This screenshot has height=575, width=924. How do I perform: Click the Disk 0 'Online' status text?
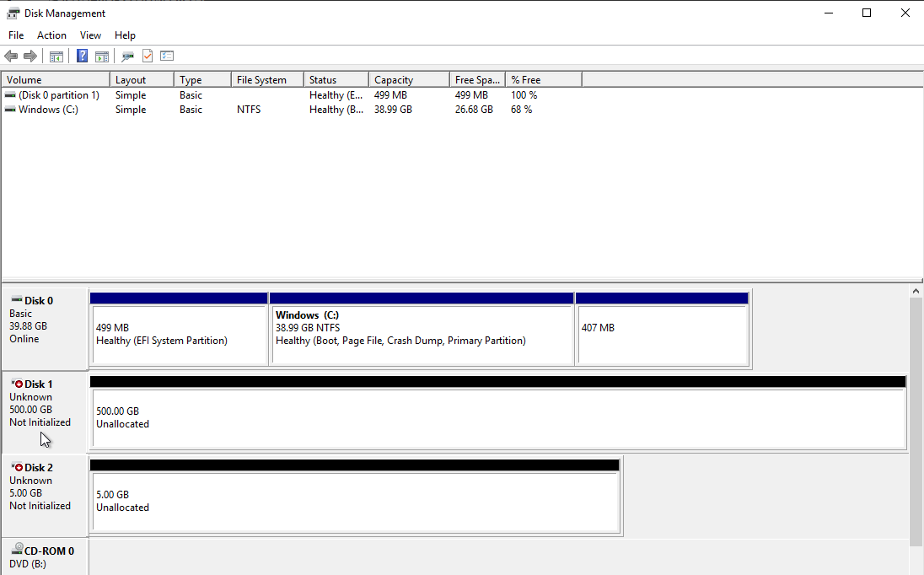[24, 339]
